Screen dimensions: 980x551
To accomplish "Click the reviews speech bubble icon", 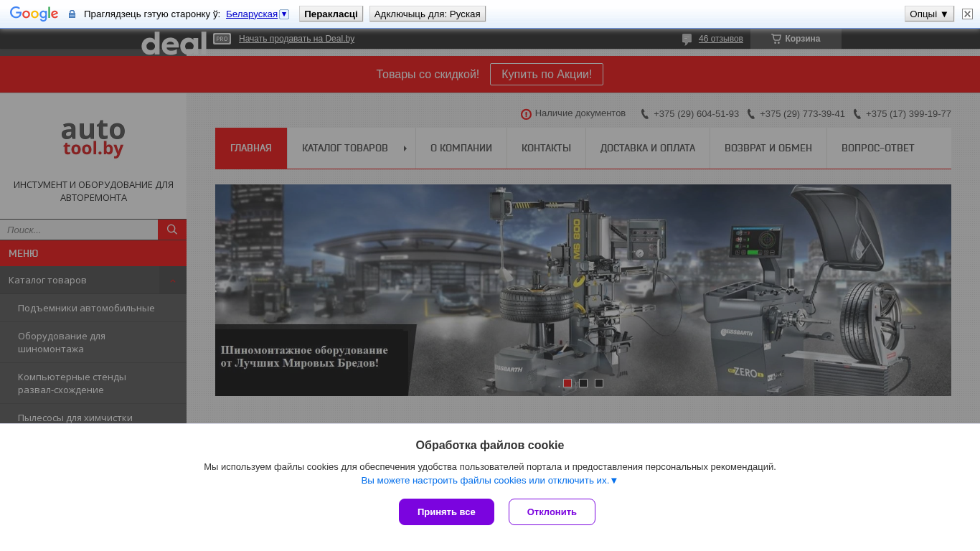I will click(x=687, y=39).
